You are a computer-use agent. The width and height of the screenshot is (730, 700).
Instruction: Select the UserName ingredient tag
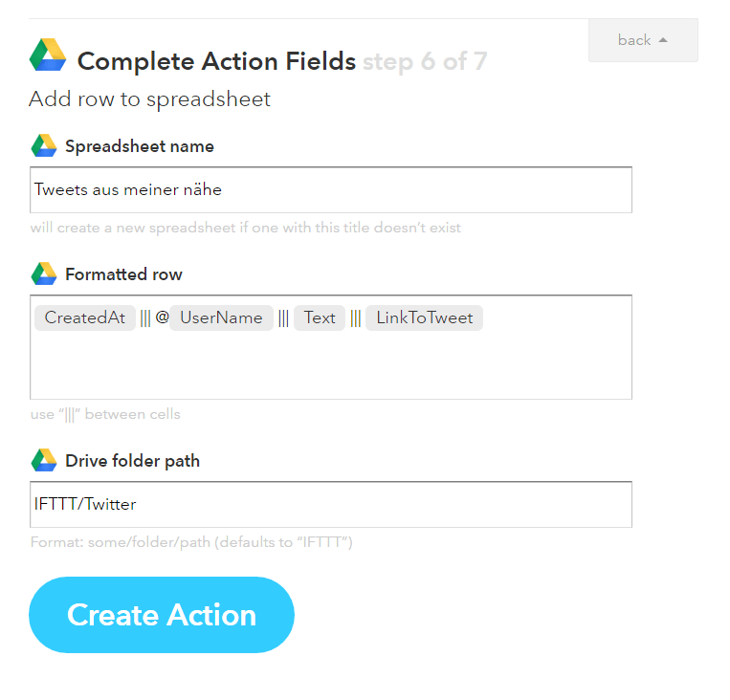pyautogui.click(x=221, y=317)
